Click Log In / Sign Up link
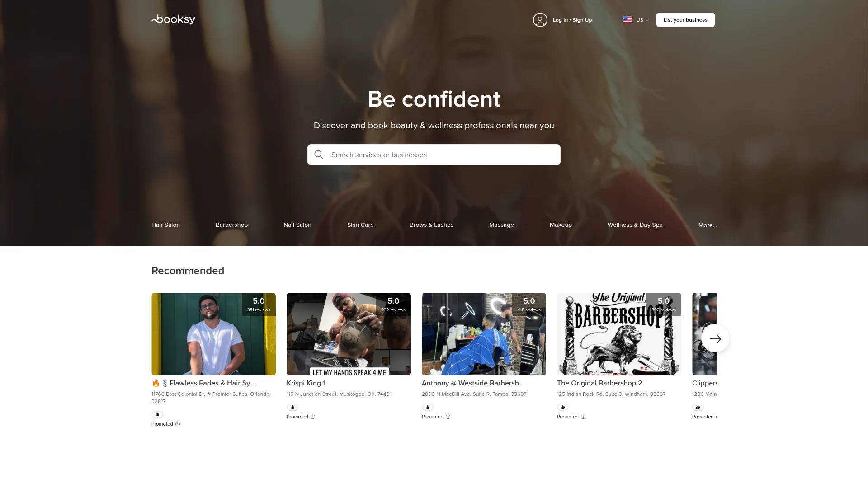The image size is (868, 488). click(x=572, y=20)
